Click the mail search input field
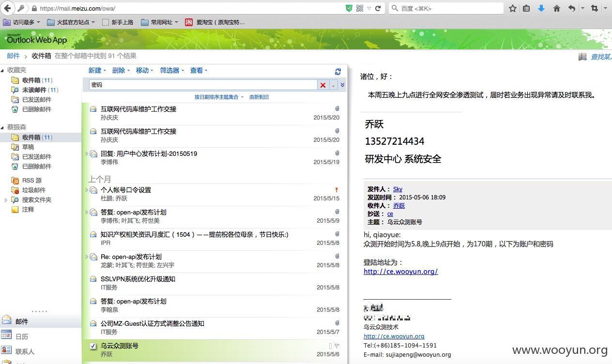The height and width of the screenshot is (364, 612). click(x=203, y=85)
